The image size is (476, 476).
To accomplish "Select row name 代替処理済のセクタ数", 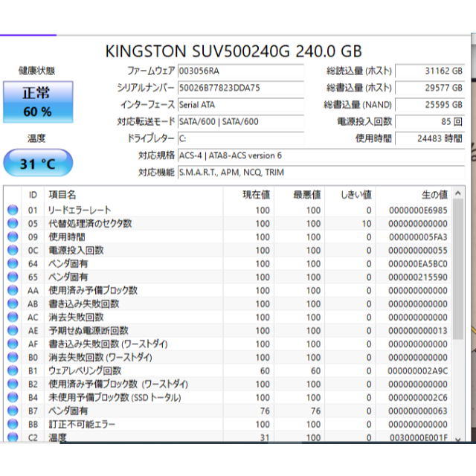I will 90,223.
